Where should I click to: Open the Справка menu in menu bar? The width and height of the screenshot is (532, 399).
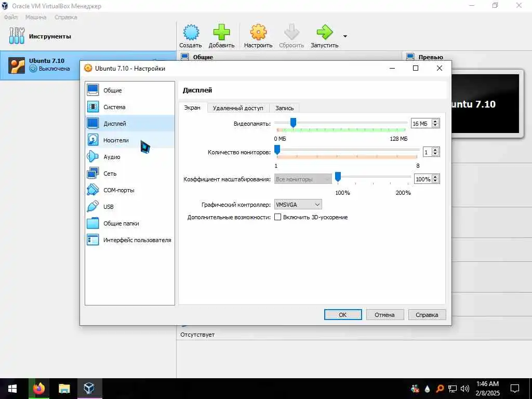click(66, 17)
